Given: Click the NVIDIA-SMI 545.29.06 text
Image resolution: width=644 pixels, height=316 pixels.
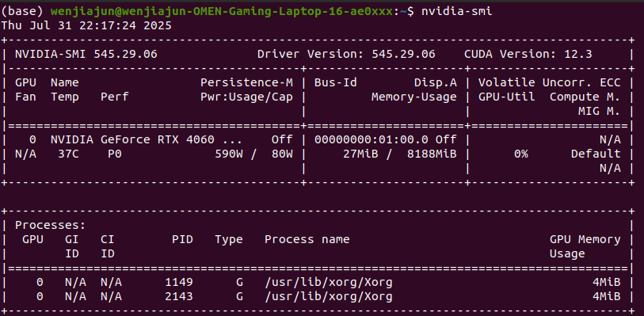Looking at the screenshot, I should [x=86, y=54].
